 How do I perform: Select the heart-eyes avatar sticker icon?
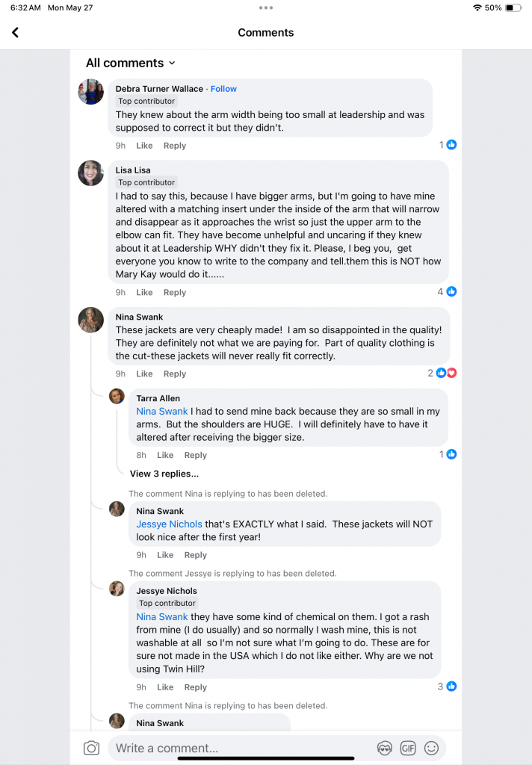(x=384, y=748)
